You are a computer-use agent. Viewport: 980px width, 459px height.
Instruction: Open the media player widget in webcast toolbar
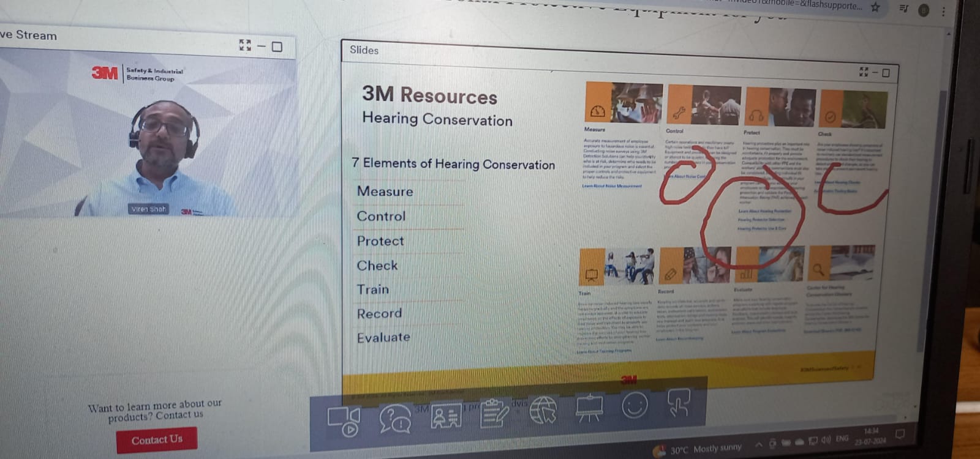tap(344, 421)
